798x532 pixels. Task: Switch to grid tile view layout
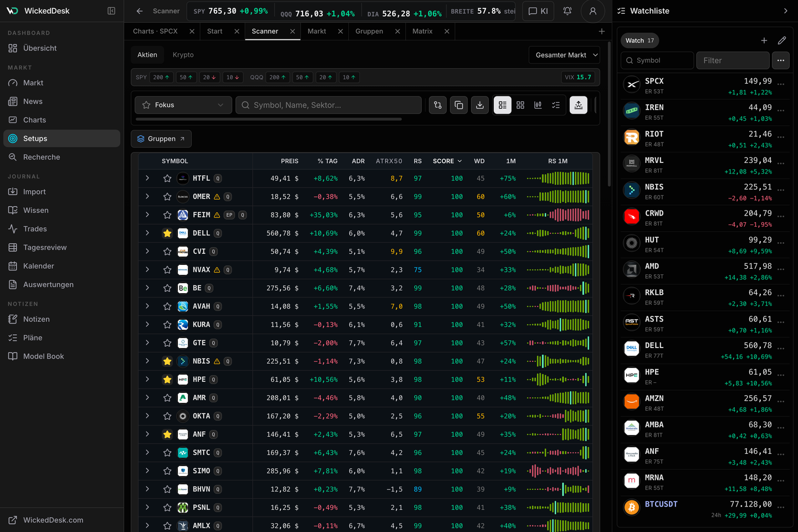pyautogui.click(x=520, y=105)
